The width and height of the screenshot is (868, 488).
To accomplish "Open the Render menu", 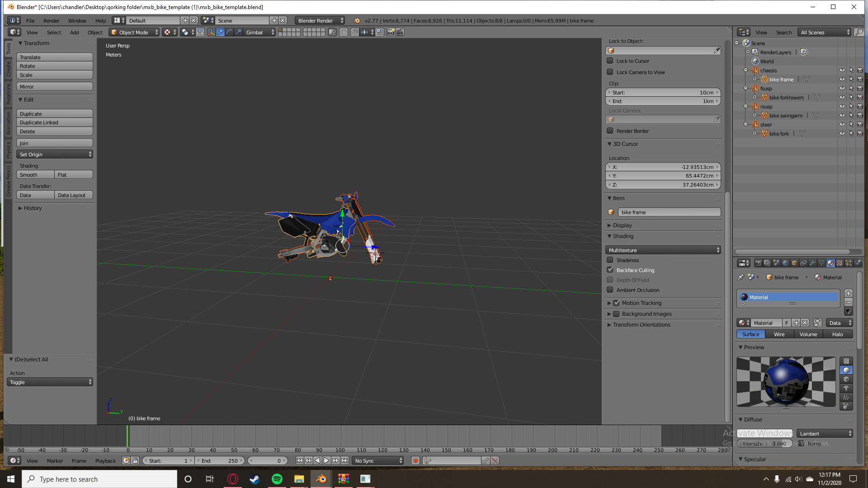I will click(x=51, y=21).
